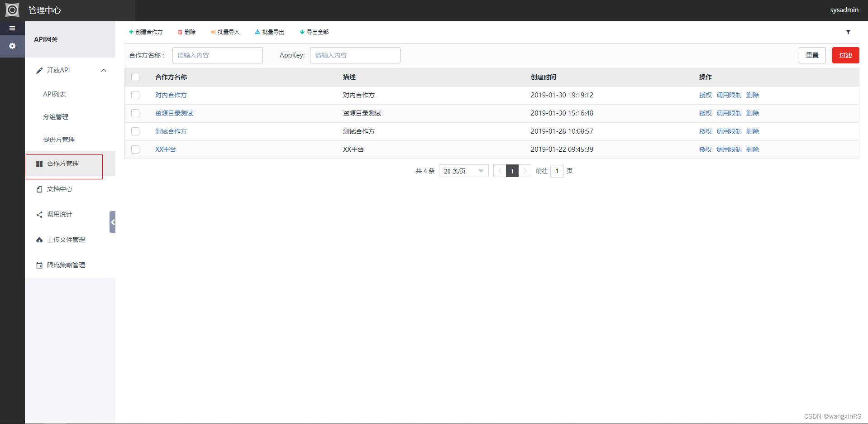Collapse the sidebar with the arrow handle

113,222
